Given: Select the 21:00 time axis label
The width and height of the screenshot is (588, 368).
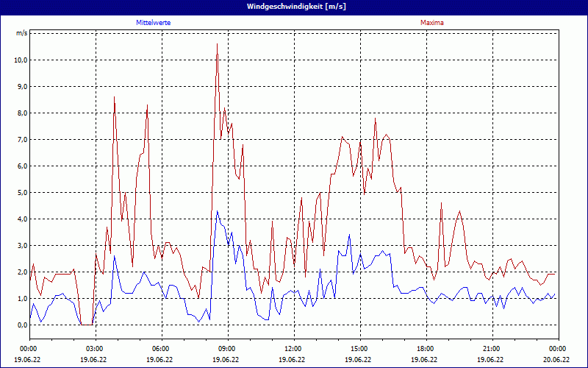Looking at the screenshot, I should (491, 348).
